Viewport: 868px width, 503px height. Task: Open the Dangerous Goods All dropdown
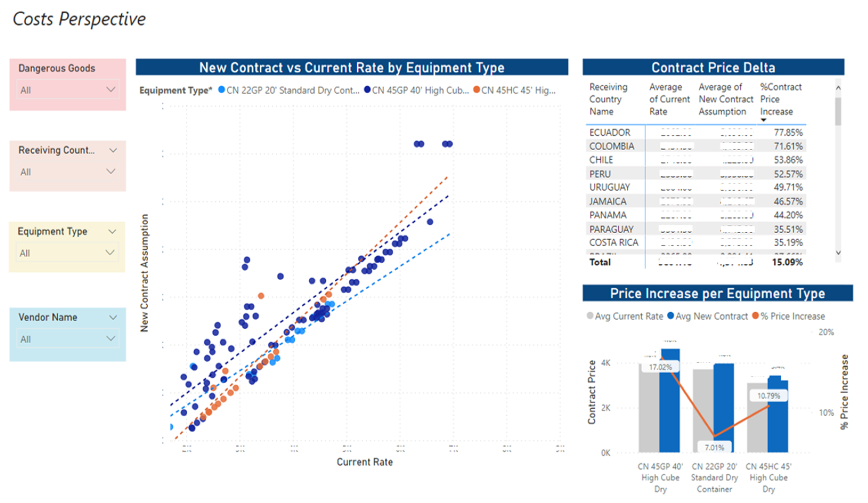pyautogui.click(x=67, y=90)
